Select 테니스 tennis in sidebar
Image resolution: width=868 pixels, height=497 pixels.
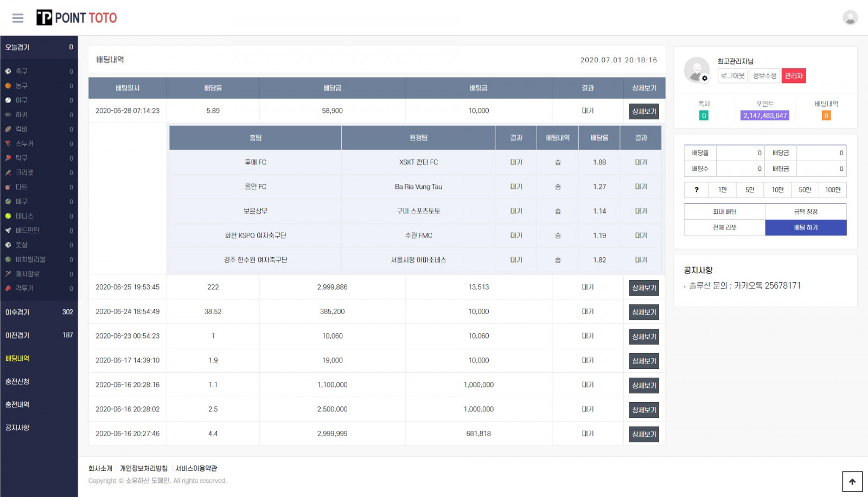pyautogui.click(x=24, y=216)
